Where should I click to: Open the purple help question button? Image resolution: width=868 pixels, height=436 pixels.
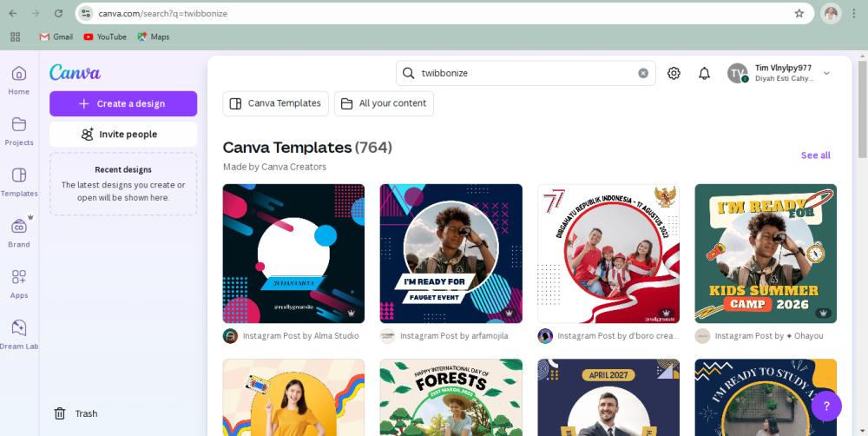pyautogui.click(x=826, y=406)
